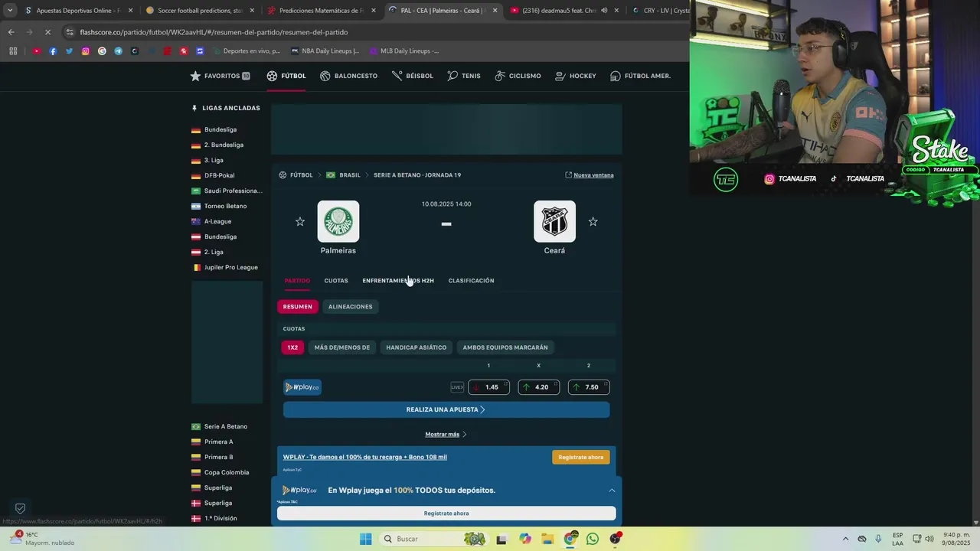Select the Partido tab

coord(297,281)
